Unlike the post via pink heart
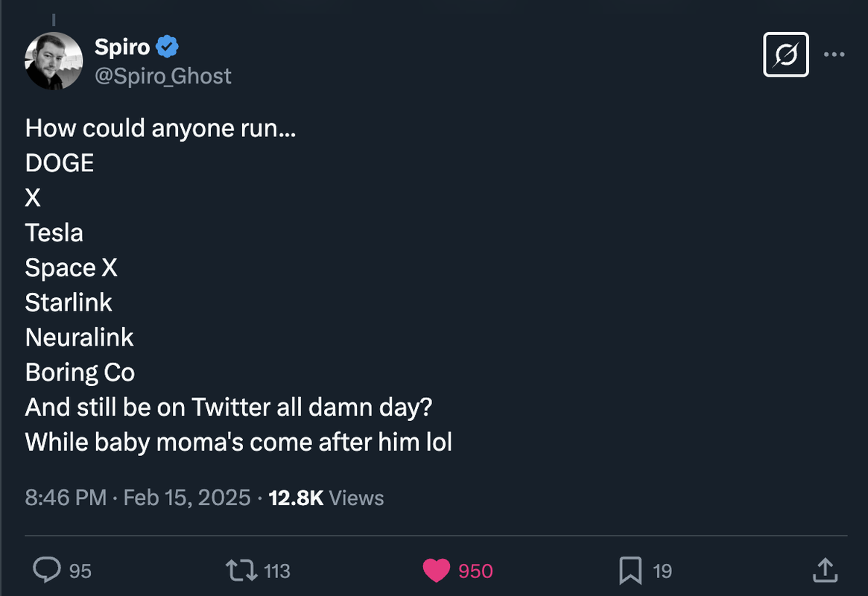 436,571
